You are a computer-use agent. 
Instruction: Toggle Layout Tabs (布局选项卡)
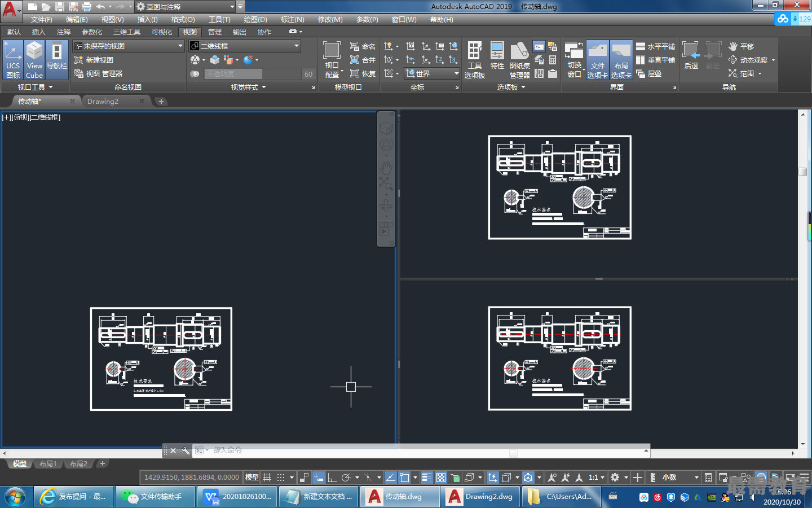click(621, 59)
